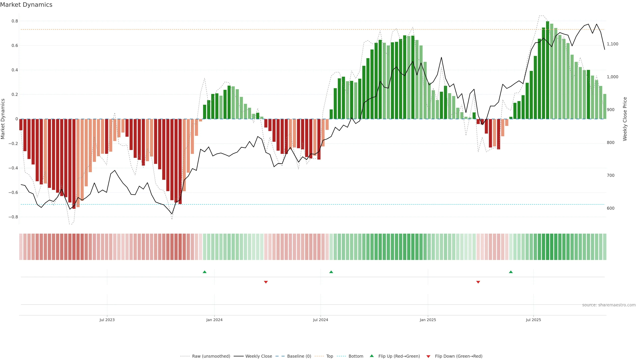The width and height of the screenshot is (644, 362).
Task: Click the 1,100 right-axis price label
Action: pyautogui.click(x=612, y=44)
